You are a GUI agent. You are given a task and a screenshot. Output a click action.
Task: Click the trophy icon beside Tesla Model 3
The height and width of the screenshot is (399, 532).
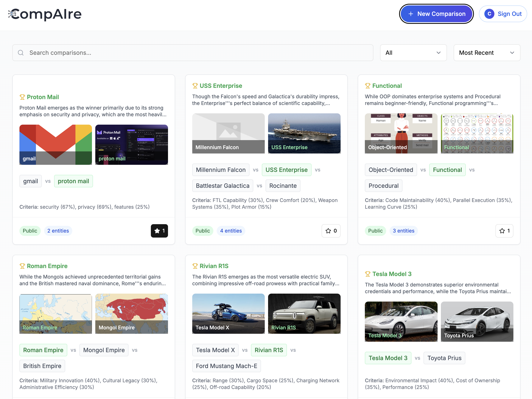coord(368,274)
